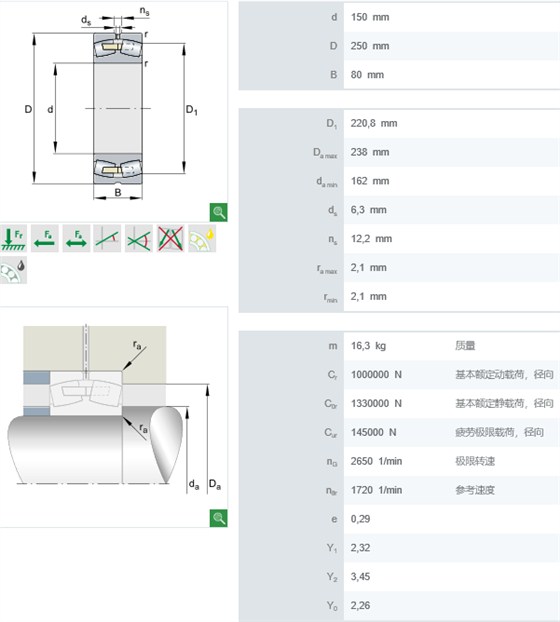Select the reference speed 1720 1/min
The image size is (560, 622).
[376, 490]
